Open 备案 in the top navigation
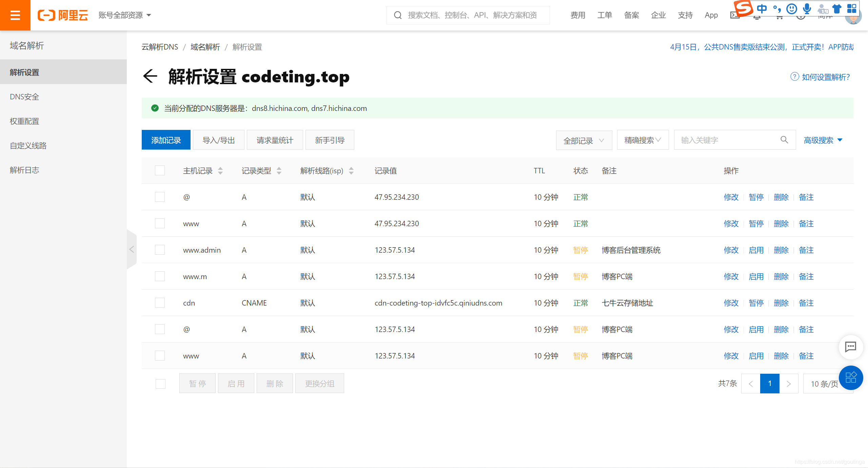This screenshot has width=868, height=468. click(631, 15)
